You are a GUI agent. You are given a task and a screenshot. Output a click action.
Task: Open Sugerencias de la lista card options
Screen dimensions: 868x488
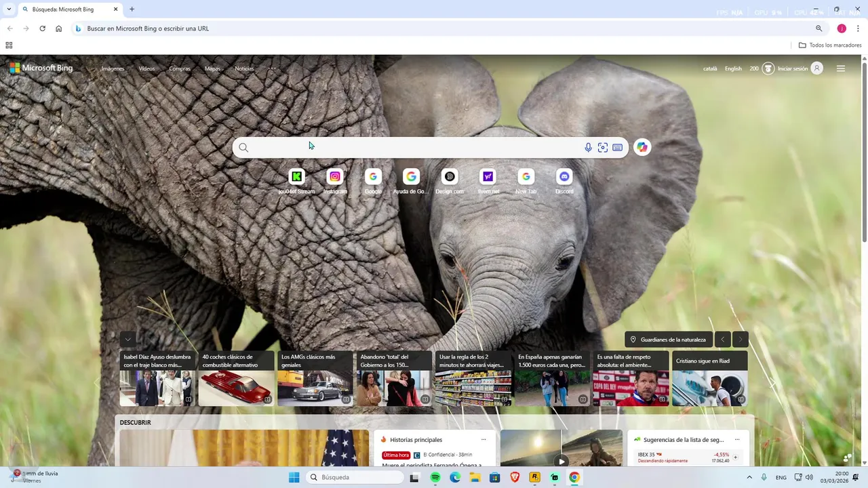tap(737, 440)
